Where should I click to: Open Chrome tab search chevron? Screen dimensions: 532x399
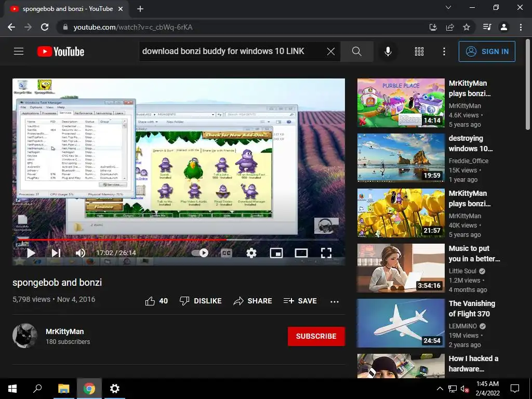pos(448,7)
